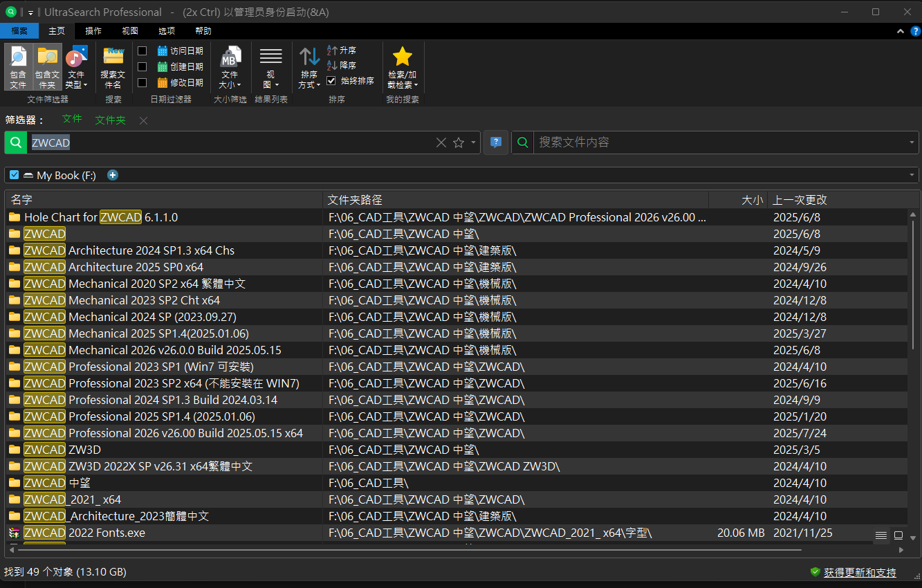The width and height of the screenshot is (922, 588).
Task: Click the green filename search magnifier button
Action: pos(16,143)
